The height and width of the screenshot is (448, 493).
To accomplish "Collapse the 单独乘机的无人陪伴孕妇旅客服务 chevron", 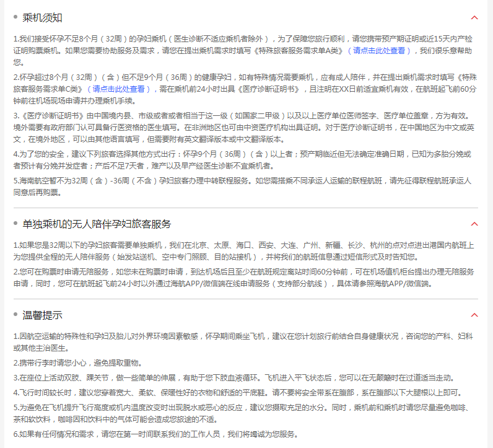I will point(474,224).
